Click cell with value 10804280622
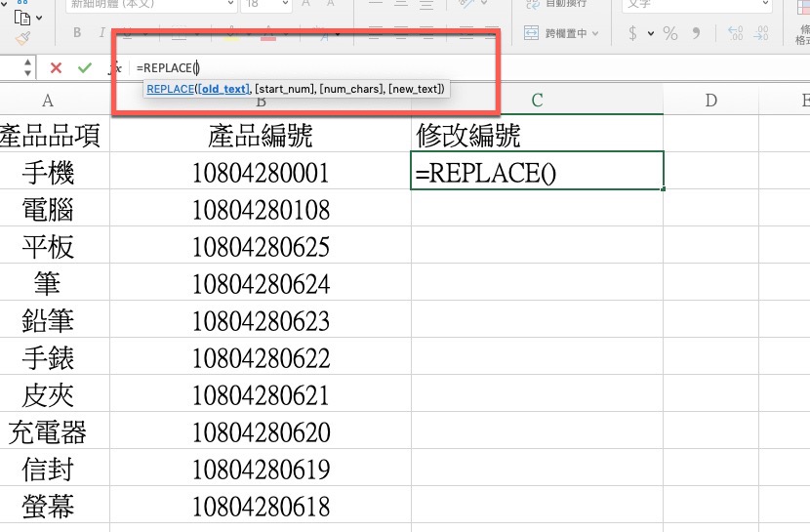The image size is (810, 532). 261,357
